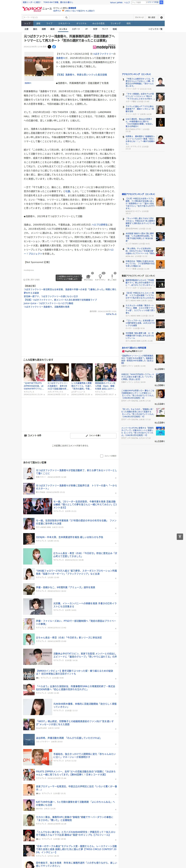
Task: Click the コメントを書く pencil button
Action: pyautogui.click(x=93, y=436)
